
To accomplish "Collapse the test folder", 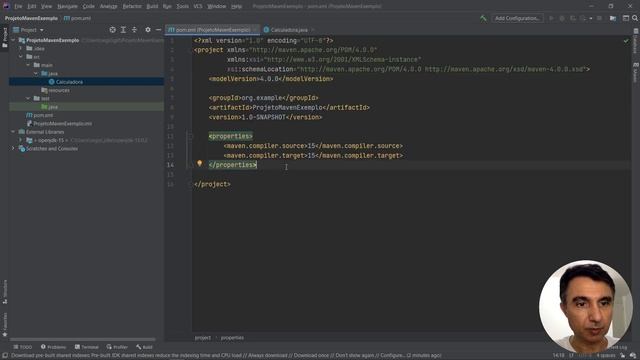I will (28, 98).
